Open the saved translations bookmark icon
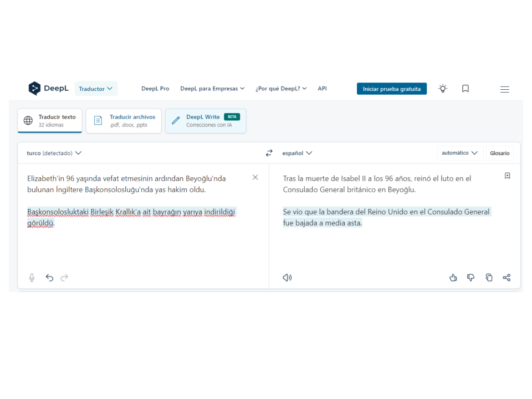The height and width of the screenshot is (399, 532). tap(465, 89)
